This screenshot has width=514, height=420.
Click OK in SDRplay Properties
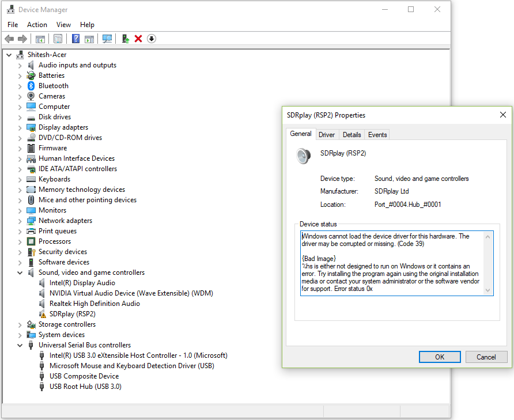440,357
